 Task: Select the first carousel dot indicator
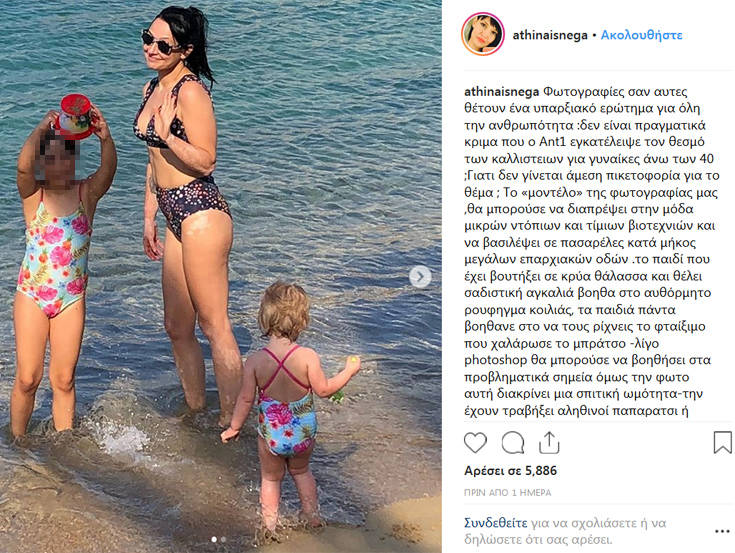(214, 539)
